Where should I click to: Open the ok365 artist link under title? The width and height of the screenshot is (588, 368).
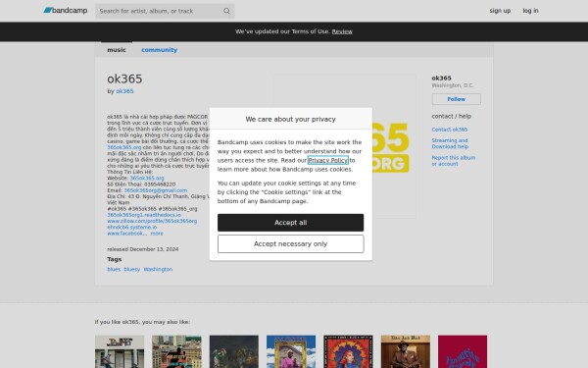[124, 91]
